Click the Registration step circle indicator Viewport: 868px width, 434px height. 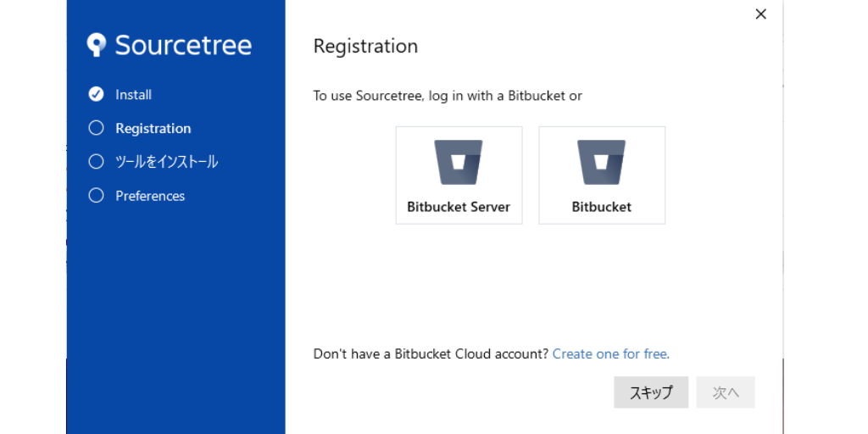tap(97, 128)
